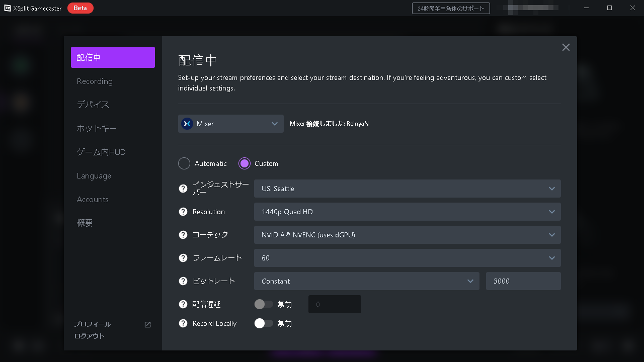This screenshot has width=644, height=362.
Task: Click the help icon beside コーデック
Action: pos(183,235)
